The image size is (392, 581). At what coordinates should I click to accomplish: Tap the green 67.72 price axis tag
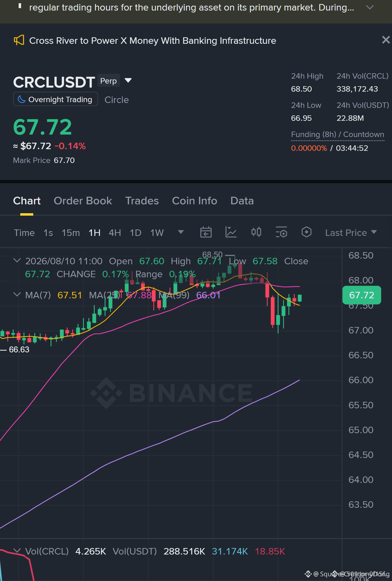362,295
